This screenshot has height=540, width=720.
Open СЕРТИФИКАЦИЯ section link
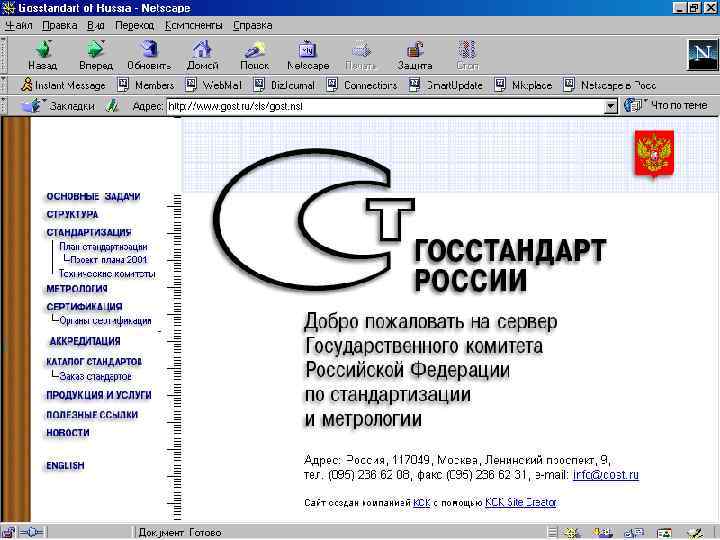84,307
